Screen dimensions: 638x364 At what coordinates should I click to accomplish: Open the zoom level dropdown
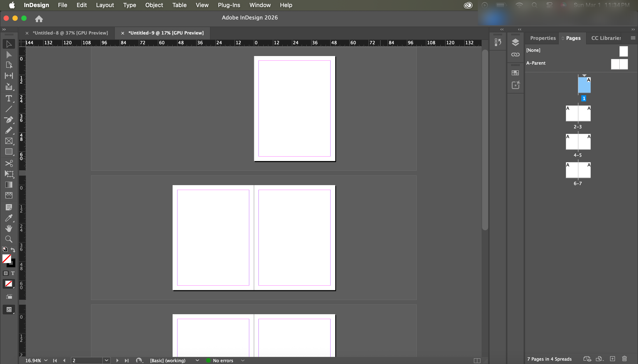pos(46,360)
